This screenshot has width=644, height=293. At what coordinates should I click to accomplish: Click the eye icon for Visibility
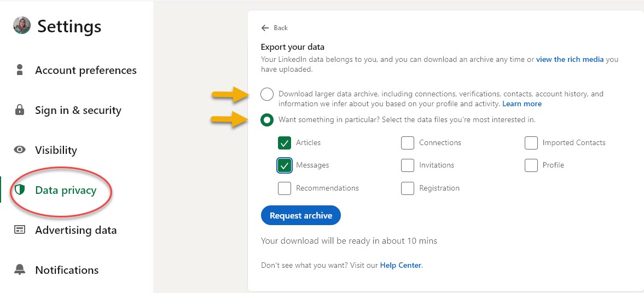20,150
